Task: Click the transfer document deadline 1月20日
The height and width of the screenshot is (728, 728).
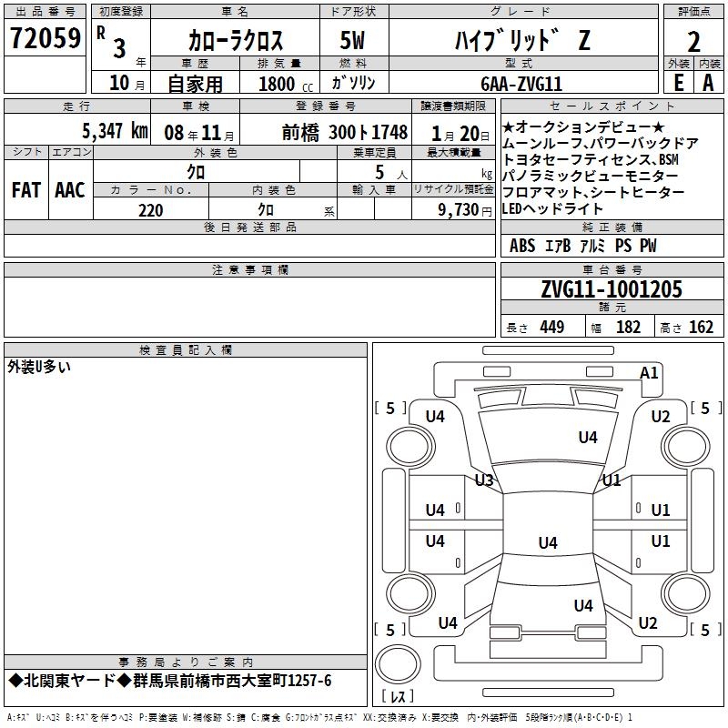Action: click(460, 134)
